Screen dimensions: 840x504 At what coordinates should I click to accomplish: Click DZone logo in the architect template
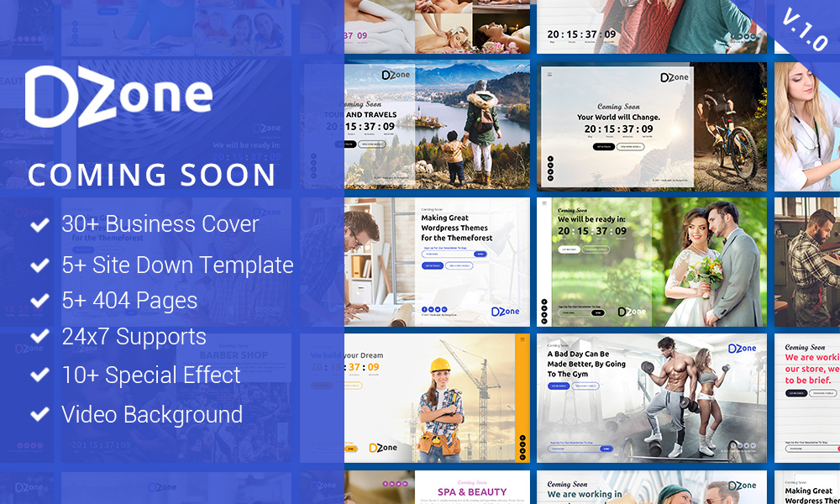(x=505, y=312)
